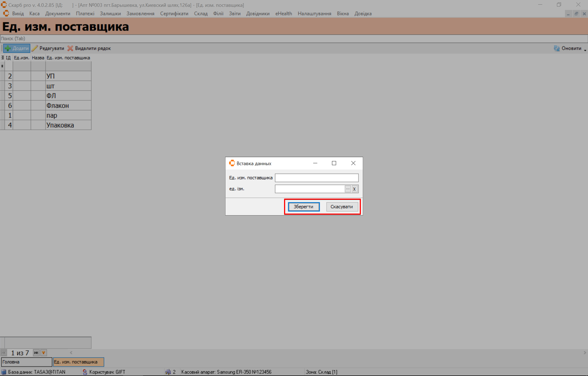Jump to last record navigation icon

point(36,353)
